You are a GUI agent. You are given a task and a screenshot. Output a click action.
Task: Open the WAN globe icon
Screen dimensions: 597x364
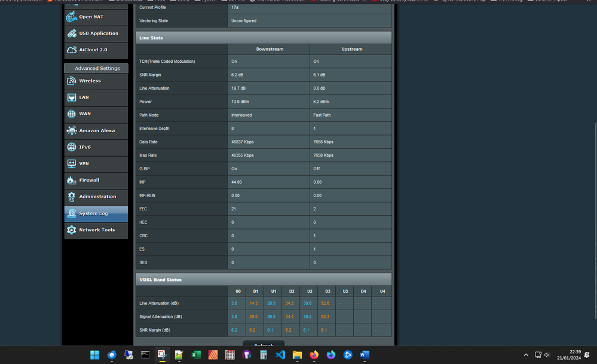click(x=72, y=114)
